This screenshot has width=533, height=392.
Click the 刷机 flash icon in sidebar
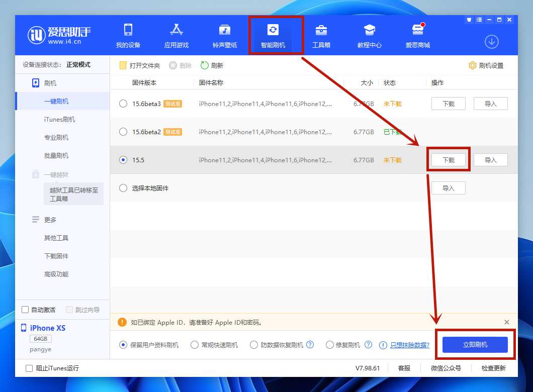tap(35, 83)
